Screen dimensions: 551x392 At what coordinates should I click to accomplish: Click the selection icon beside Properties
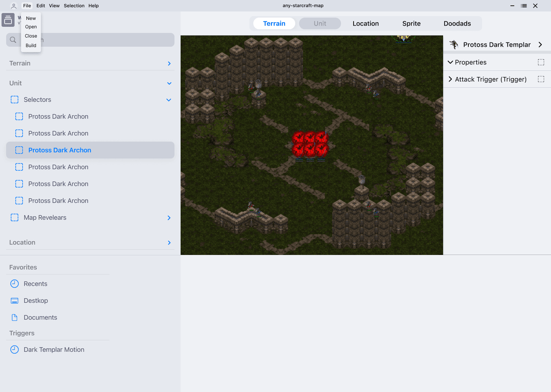click(541, 62)
